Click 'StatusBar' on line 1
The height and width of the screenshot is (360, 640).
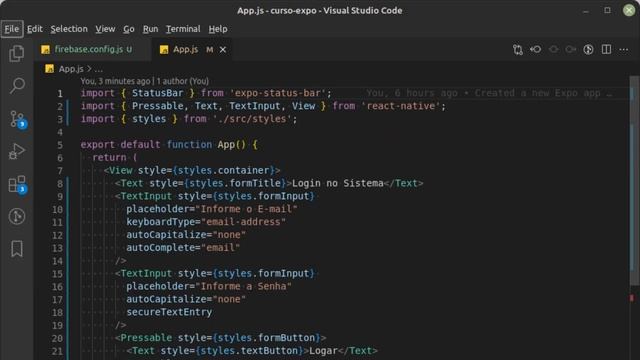click(158, 93)
